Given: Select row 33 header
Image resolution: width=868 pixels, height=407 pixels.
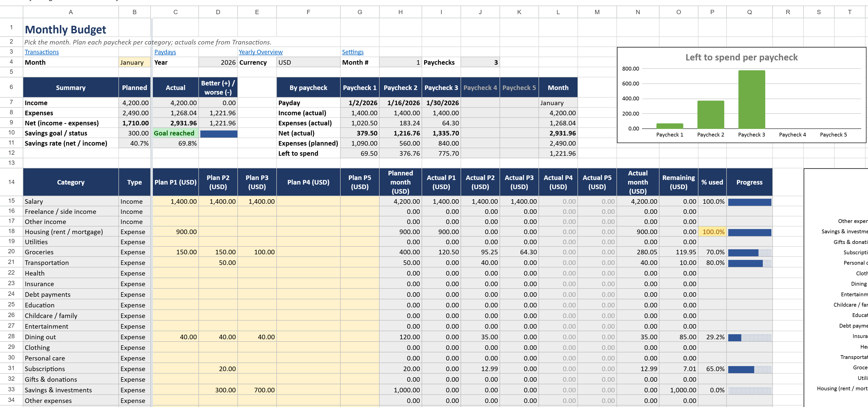Looking at the screenshot, I should coord(11,390).
